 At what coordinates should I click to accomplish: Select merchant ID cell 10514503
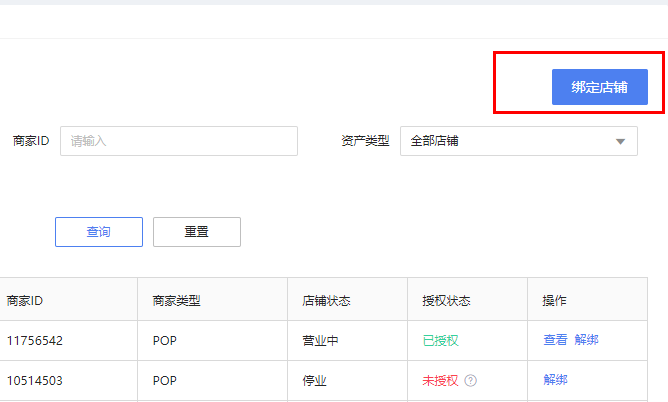click(x=35, y=380)
